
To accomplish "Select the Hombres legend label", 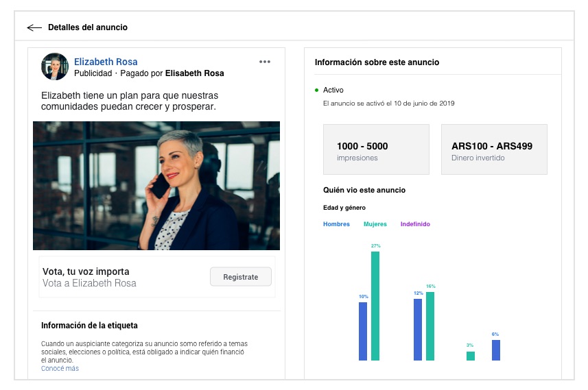I will pyautogui.click(x=336, y=224).
